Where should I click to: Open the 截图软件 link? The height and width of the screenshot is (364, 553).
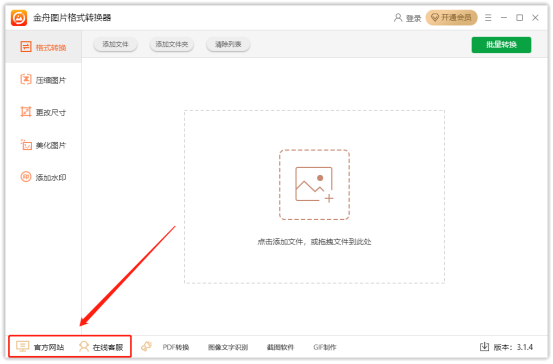click(280, 347)
